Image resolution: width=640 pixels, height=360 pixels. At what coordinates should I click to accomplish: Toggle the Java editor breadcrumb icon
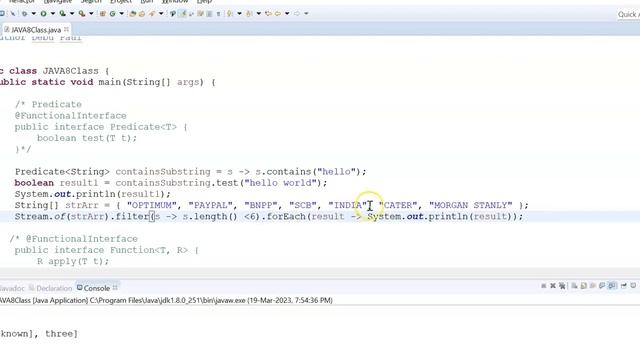[x=173, y=13]
